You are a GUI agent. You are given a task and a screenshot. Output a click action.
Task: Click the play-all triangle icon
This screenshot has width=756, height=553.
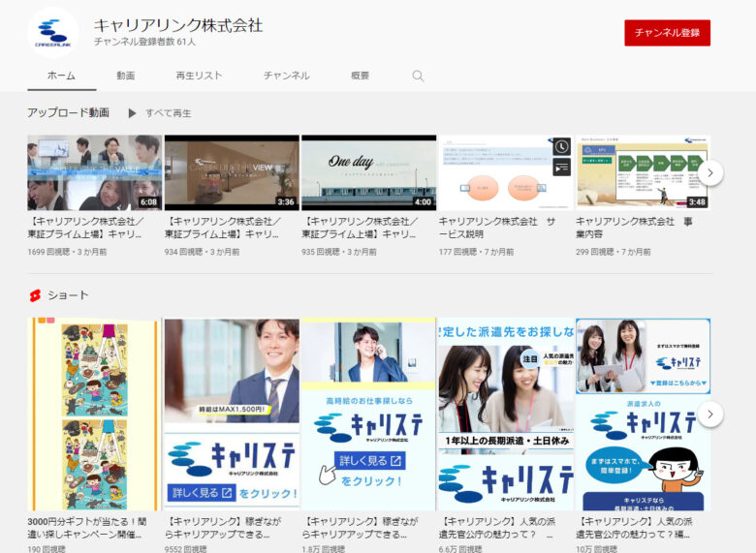point(132,113)
